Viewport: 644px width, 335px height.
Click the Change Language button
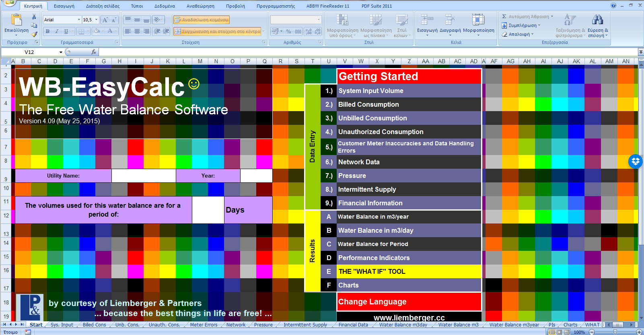(409, 302)
